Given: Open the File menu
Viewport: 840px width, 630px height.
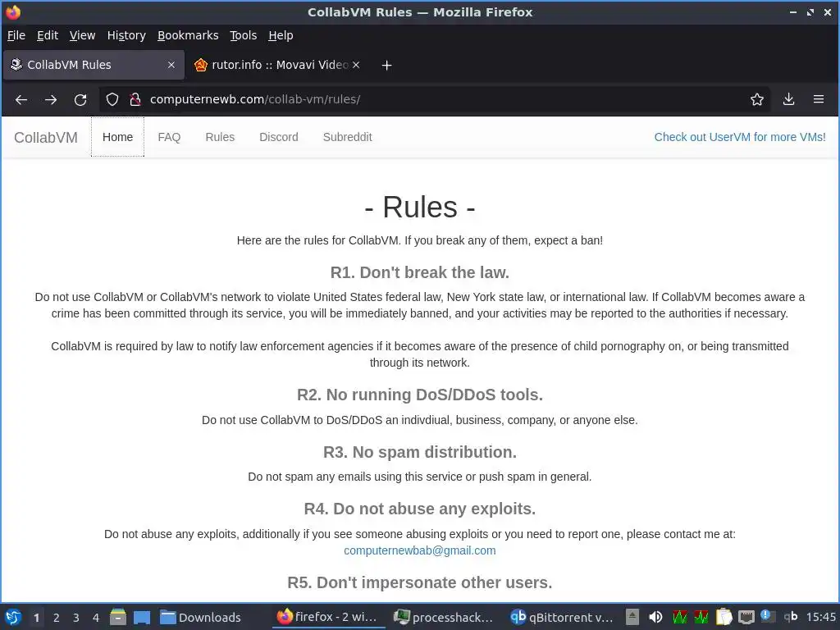Looking at the screenshot, I should [x=16, y=35].
